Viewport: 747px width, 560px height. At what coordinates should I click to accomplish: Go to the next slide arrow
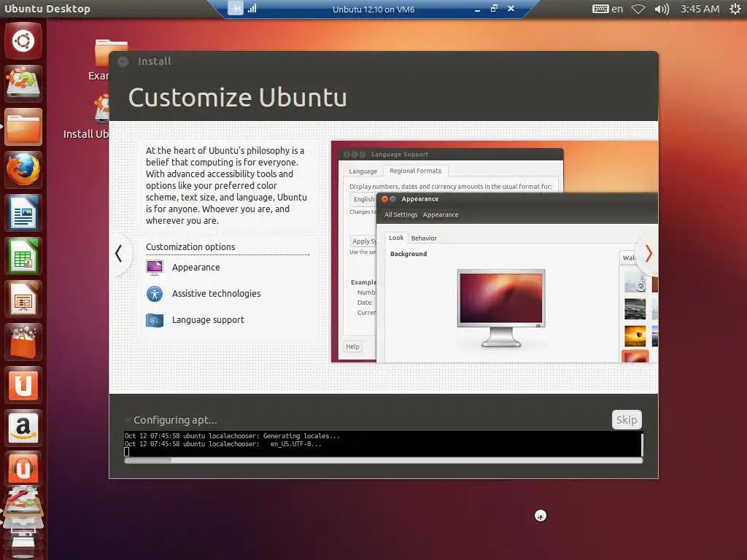(x=648, y=253)
